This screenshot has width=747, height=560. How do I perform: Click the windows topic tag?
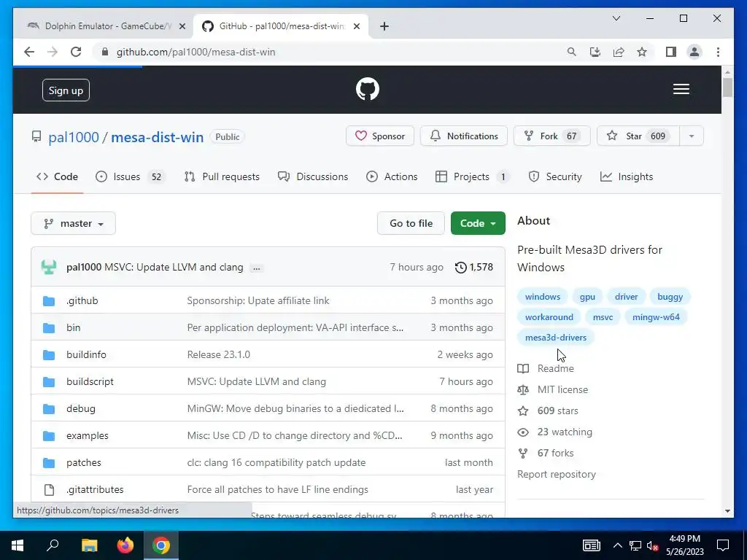point(542,297)
